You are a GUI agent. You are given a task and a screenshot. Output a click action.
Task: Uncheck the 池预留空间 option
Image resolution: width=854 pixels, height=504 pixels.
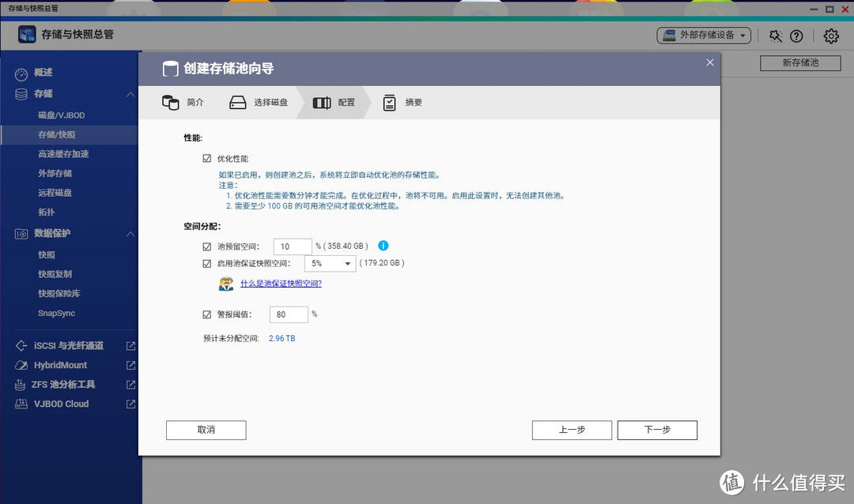[x=207, y=246]
